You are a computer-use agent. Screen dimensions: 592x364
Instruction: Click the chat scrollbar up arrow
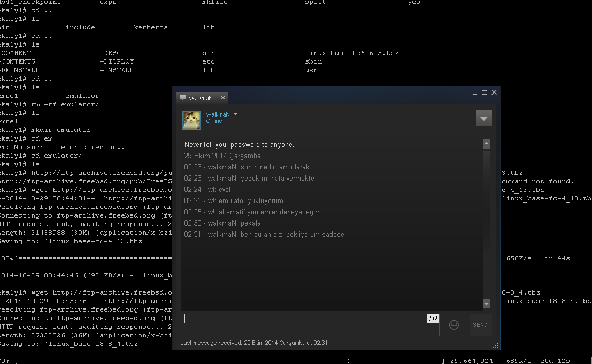point(486,143)
